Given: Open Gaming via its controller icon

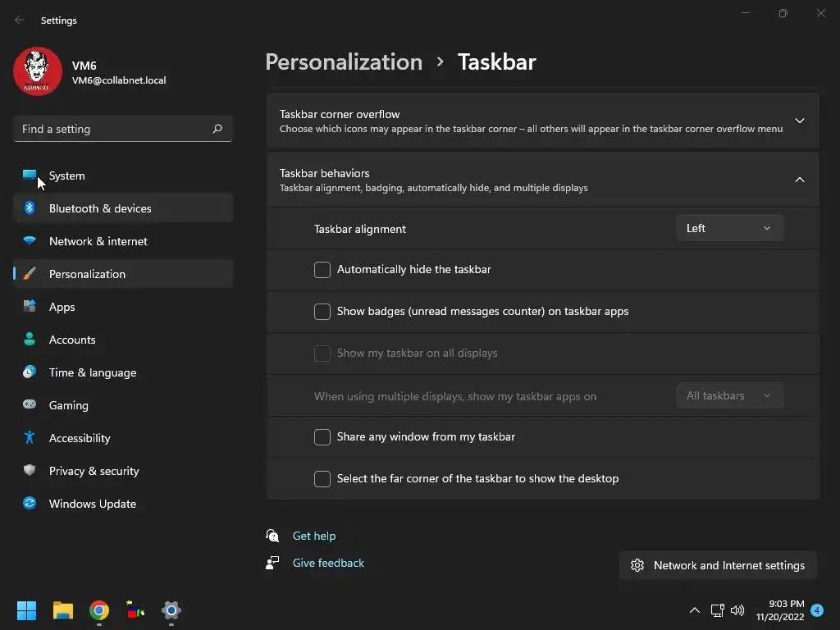Looking at the screenshot, I should [x=30, y=405].
